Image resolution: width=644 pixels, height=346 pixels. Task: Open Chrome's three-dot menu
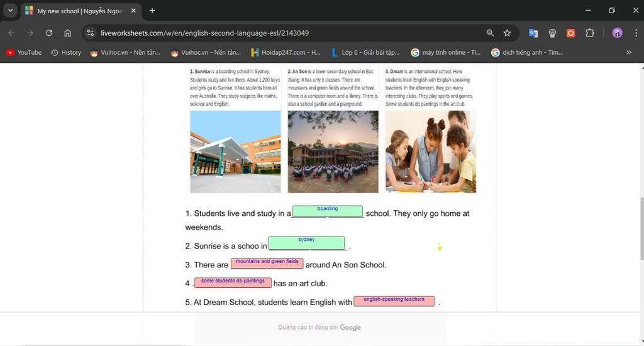(x=635, y=33)
